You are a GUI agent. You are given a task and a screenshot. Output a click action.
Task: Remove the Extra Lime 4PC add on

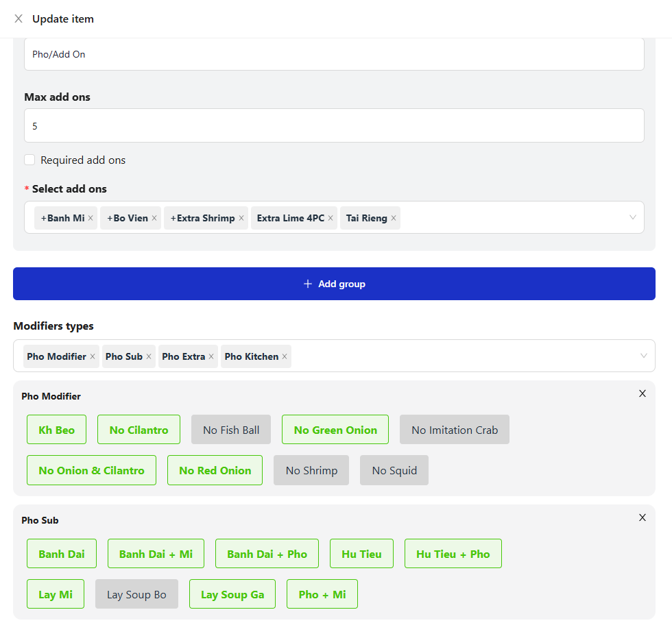click(x=331, y=217)
